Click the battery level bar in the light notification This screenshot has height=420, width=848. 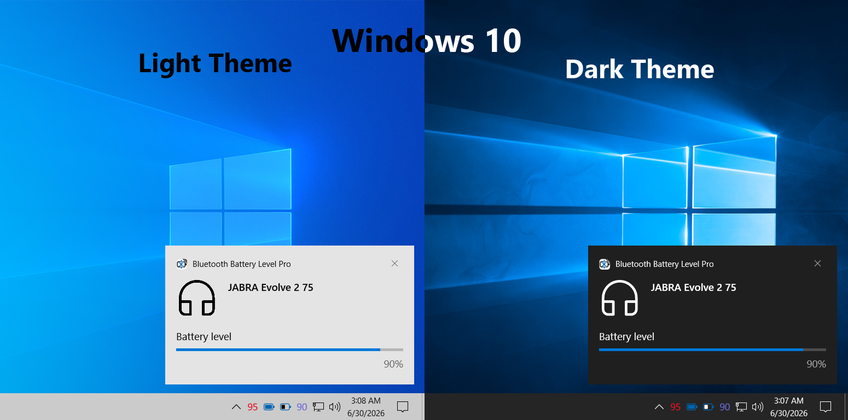click(289, 350)
